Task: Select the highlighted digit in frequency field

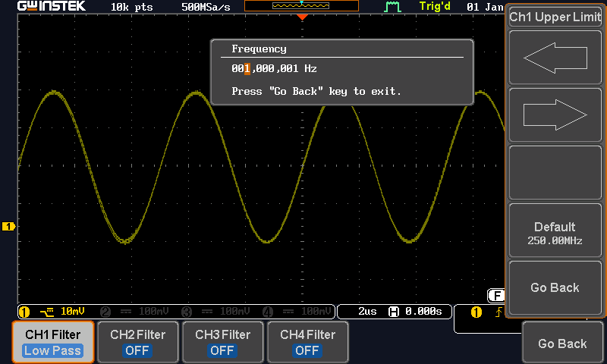Action: [x=247, y=69]
